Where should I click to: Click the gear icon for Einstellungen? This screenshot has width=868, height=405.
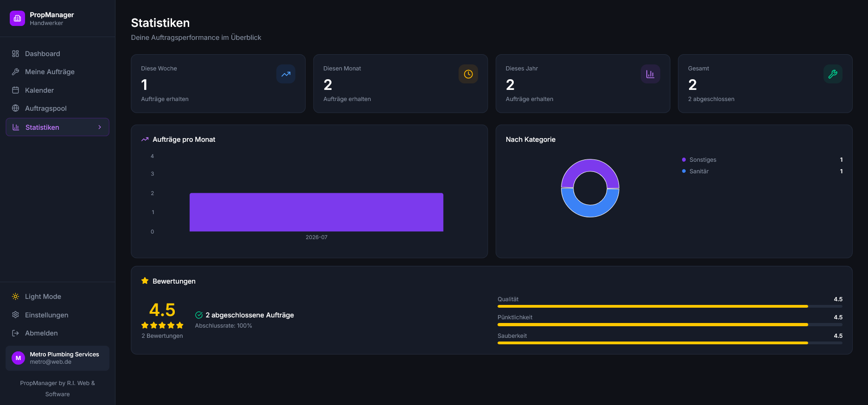pyautogui.click(x=15, y=315)
